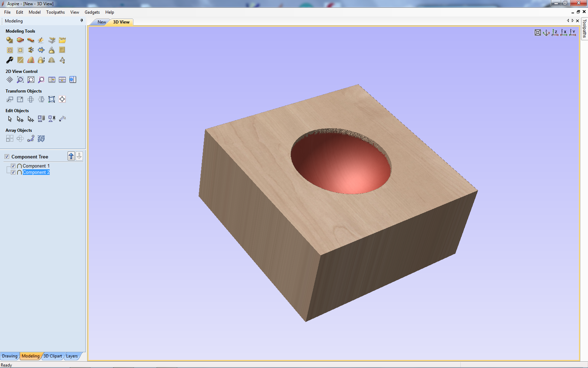Open the 3D Clipart tab
Screen dimensions: 588x368
coord(52,356)
